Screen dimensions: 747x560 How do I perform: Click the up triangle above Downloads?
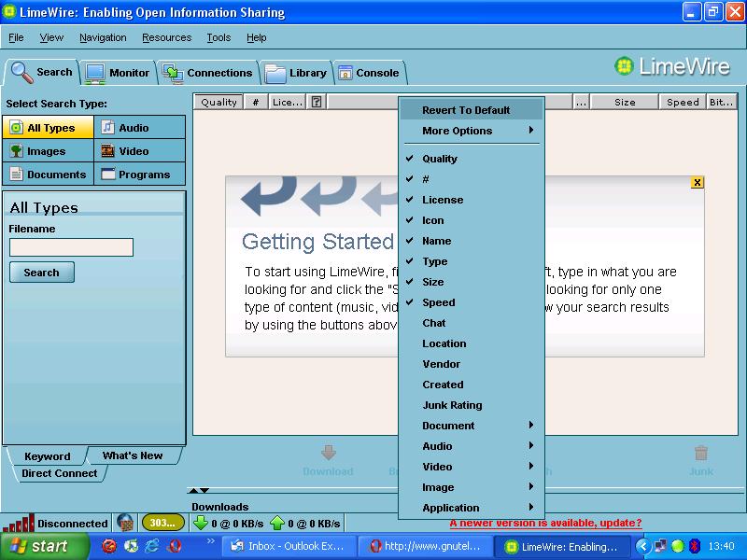tap(193, 490)
